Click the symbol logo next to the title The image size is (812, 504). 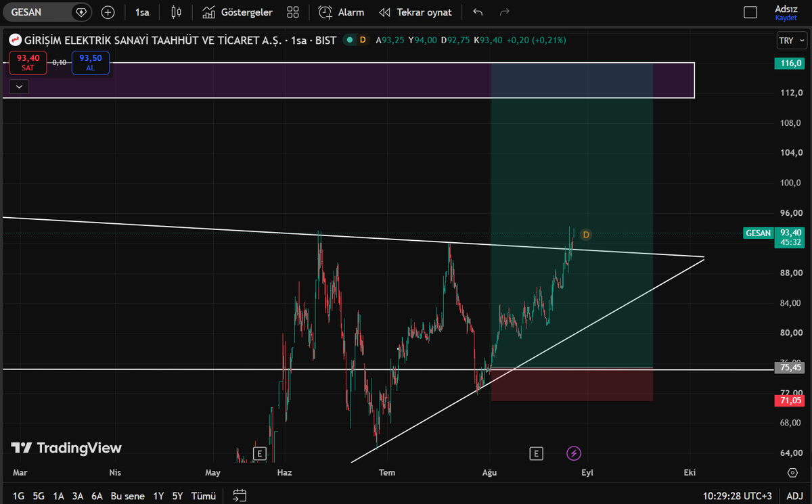point(14,40)
